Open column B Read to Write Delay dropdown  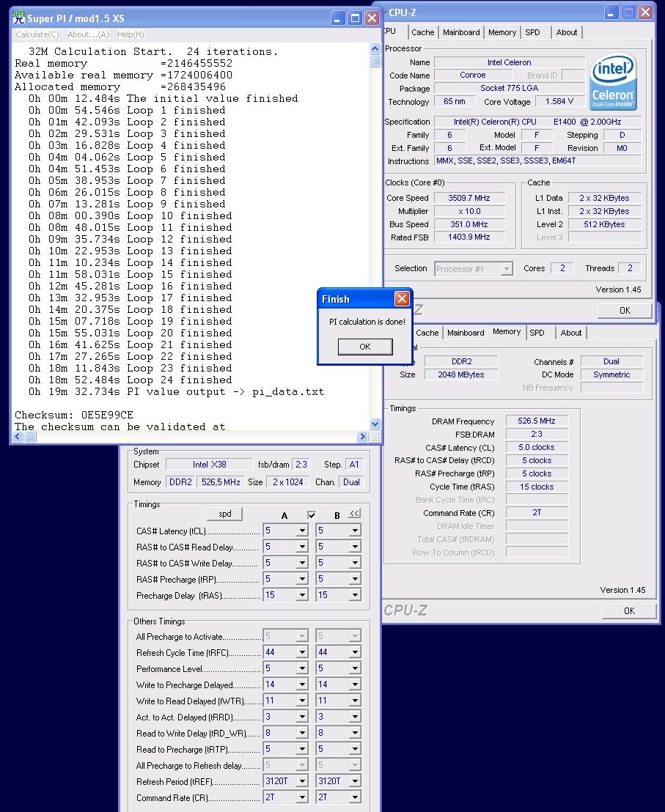tap(355, 733)
